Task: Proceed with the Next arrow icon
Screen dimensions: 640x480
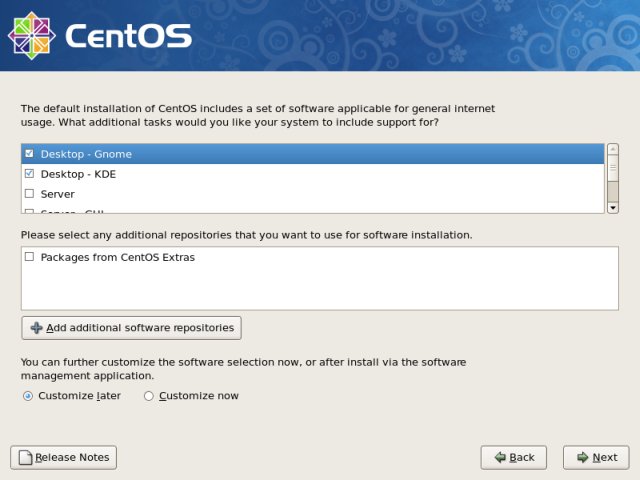Action: (x=581, y=458)
